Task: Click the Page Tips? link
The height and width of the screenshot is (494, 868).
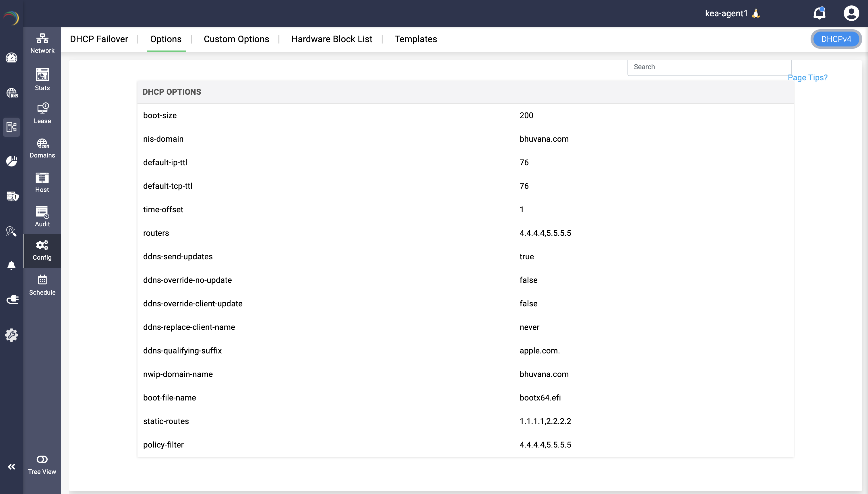Action: [x=807, y=77]
